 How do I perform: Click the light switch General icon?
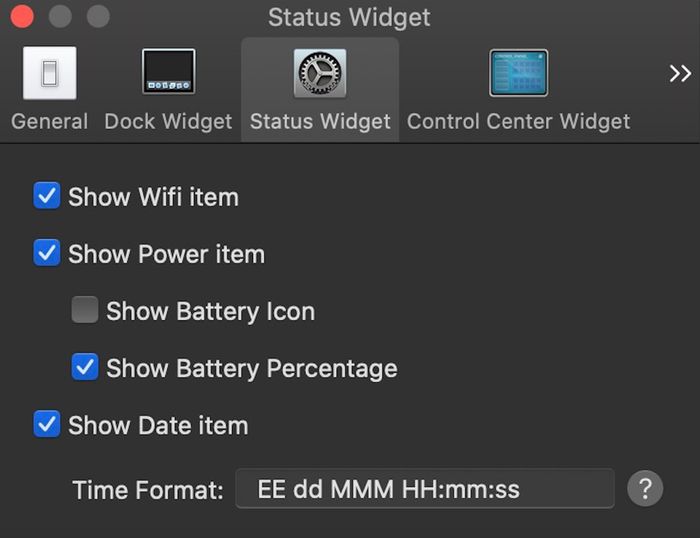[x=49, y=73]
